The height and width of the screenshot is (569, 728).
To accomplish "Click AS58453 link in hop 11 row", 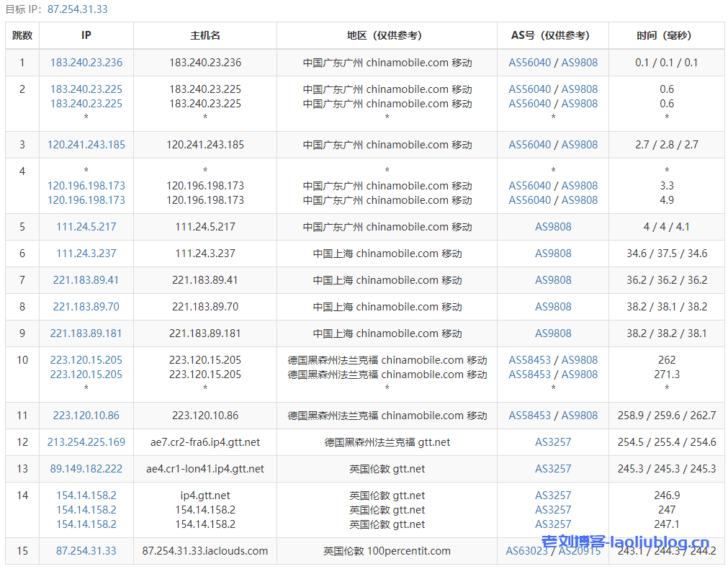I will coord(530,416).
